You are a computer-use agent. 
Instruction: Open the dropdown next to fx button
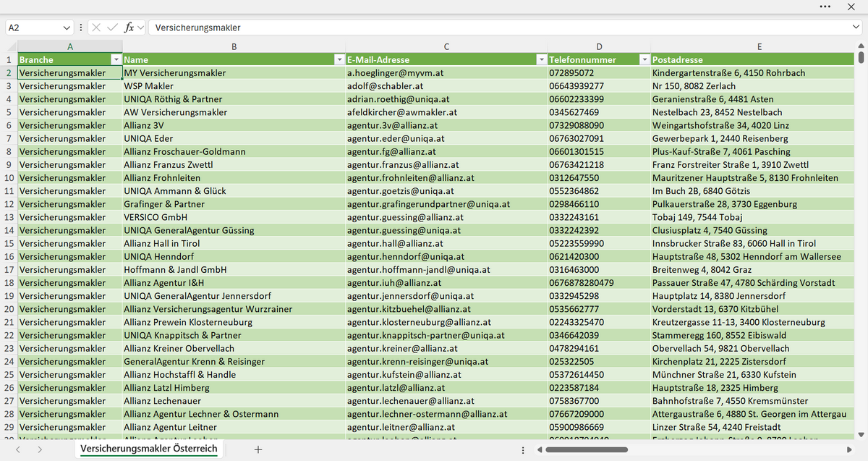(x=141, y=28)
